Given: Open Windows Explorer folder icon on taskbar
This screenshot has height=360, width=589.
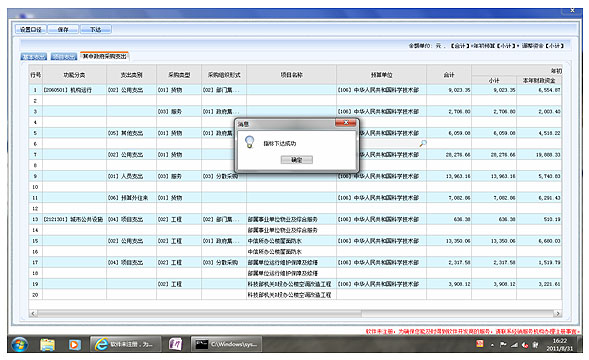Looking at the screenshot, I should [48, 344].
